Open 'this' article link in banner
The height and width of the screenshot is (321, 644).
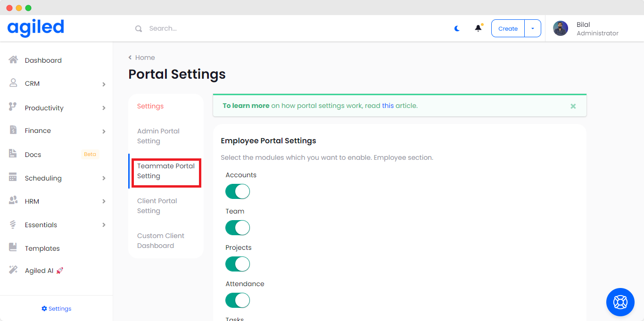(388, 106)
